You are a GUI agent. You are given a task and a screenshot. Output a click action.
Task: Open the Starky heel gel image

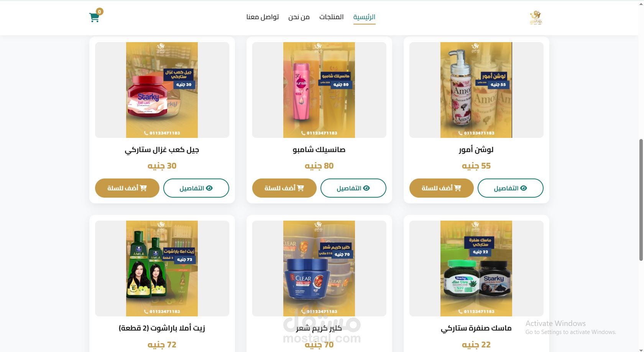click(x=162, y=90)
